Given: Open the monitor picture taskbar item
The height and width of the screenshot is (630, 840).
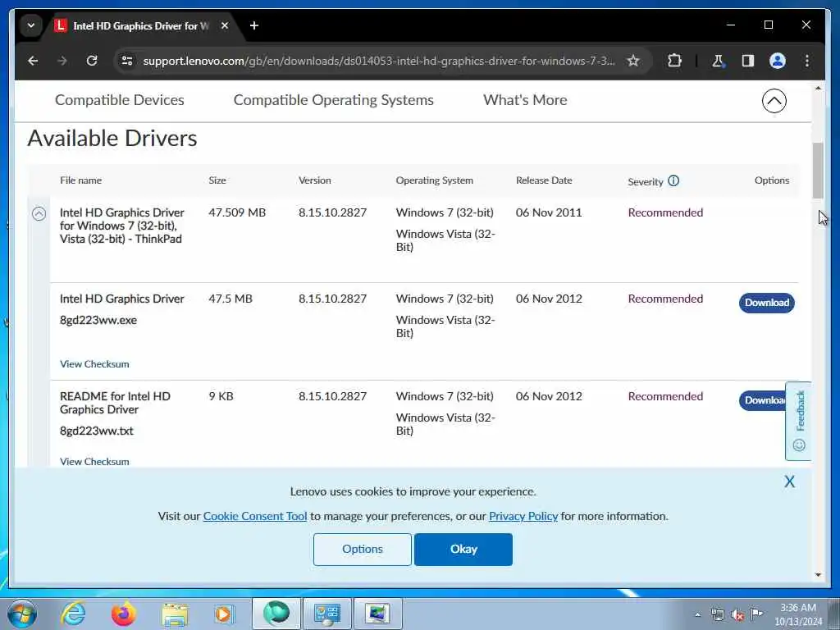Looking at the screenshot, I should click(377, 614).
